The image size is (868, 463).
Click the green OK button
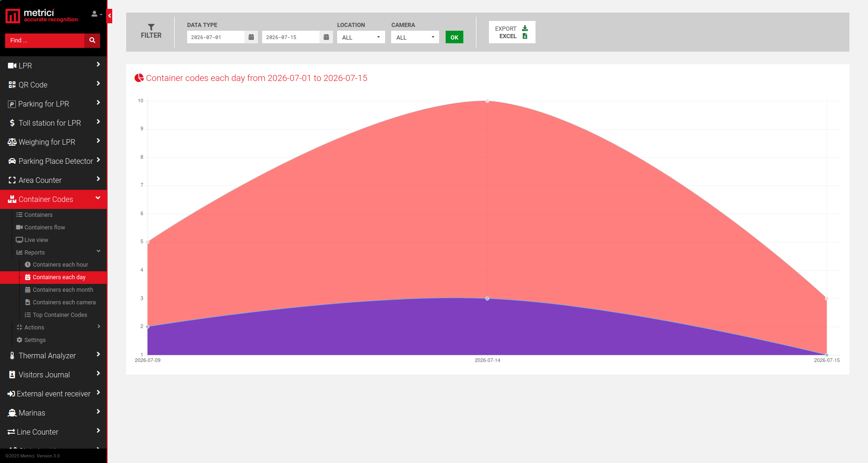(x=454, y=37)
